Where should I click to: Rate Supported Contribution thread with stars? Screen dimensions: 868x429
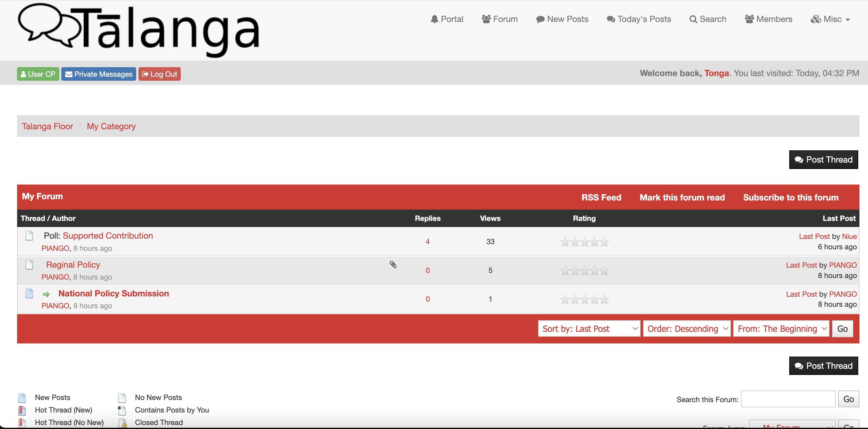click(x=584, y=242)
